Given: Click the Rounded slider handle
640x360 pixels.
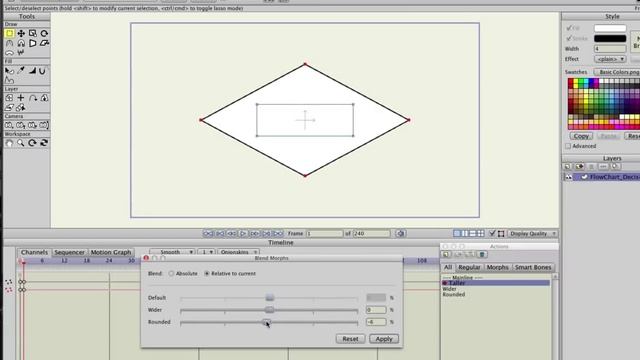Looking at the screenshot, I should pos(266,322).
